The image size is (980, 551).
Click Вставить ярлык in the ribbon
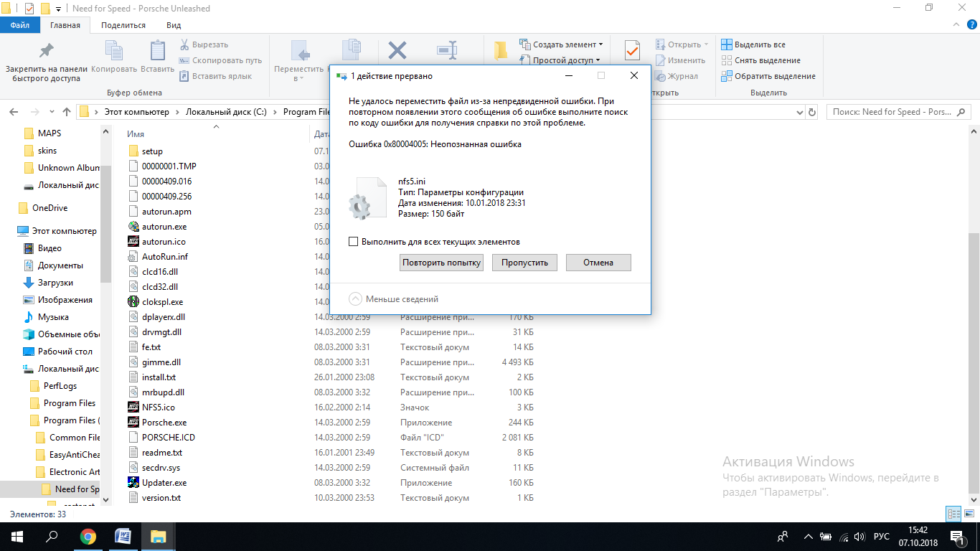[215, 76]
